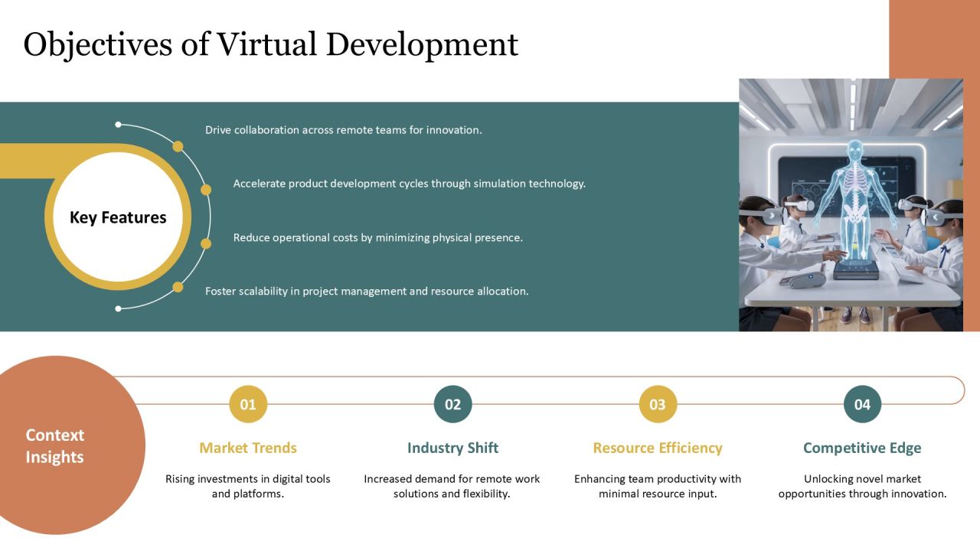Click the title 'Objectives of Virtual Development'

point(271,44)
